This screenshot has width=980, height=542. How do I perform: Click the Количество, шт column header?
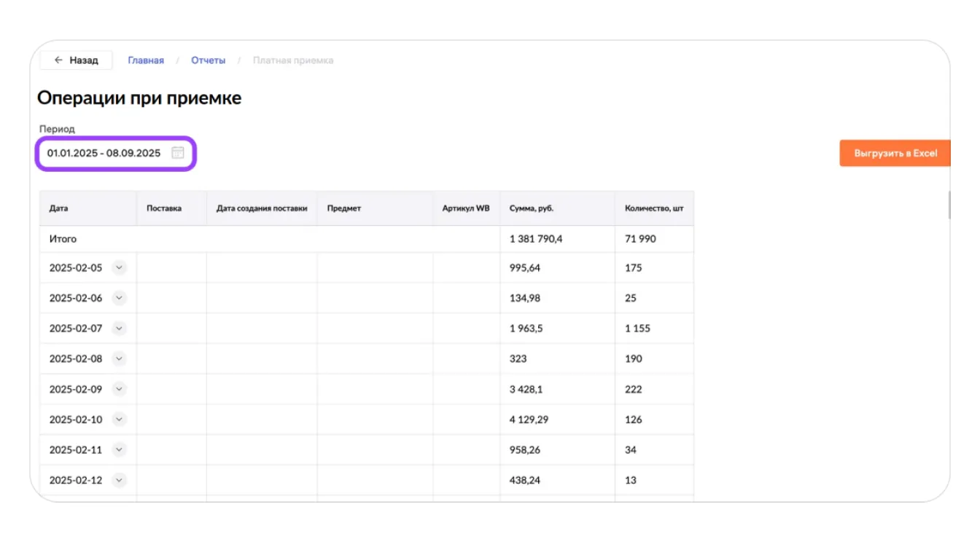(x=653, y=208)
